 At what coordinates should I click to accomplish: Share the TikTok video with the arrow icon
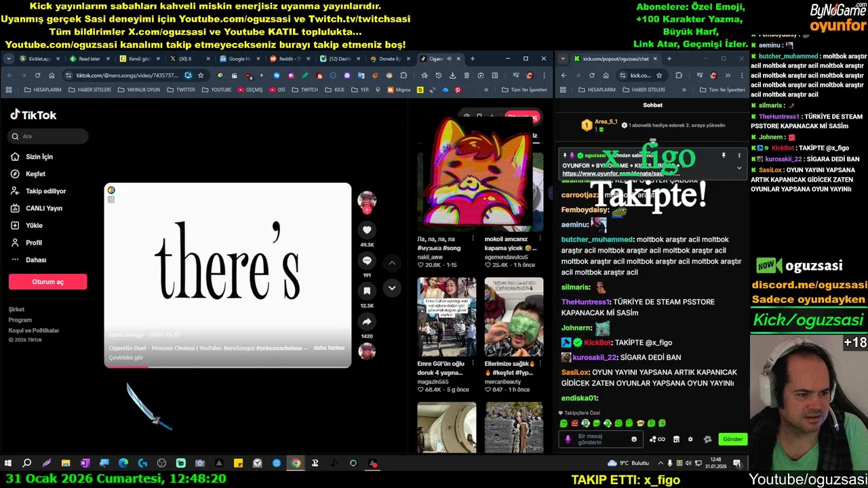pyautogui.click(x=367, y=321)
